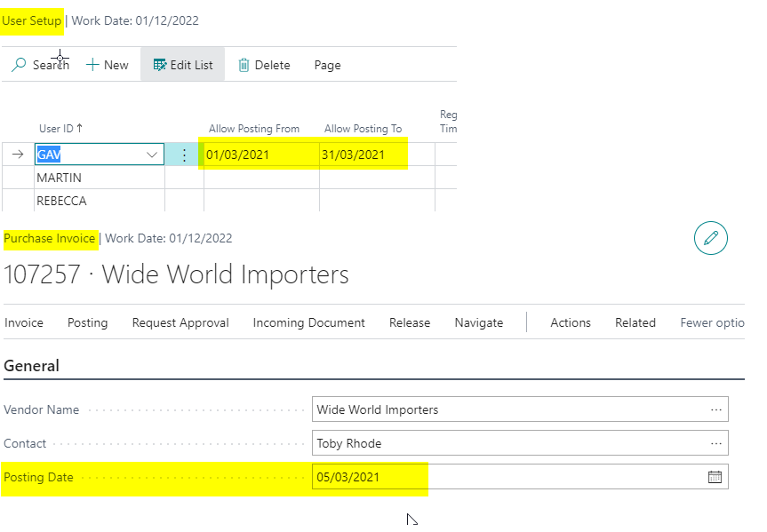Open the Page menu
Viewport: 767px width, 532px height.
[327, 65]
